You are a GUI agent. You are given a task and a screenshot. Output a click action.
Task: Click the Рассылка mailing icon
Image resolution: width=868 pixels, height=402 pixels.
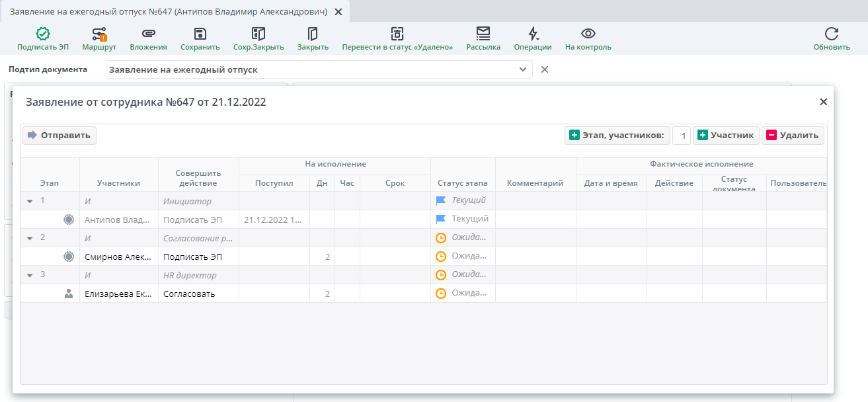(483, 34)
